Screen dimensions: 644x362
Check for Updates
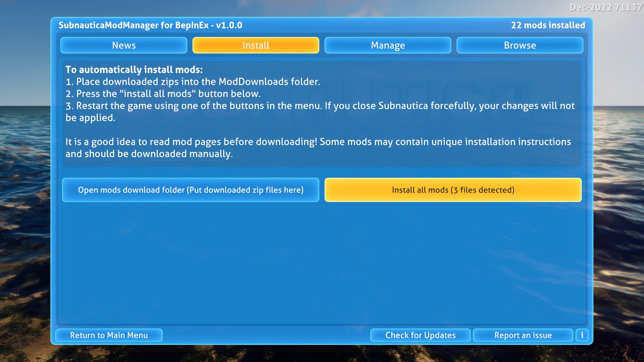point(420,335)
